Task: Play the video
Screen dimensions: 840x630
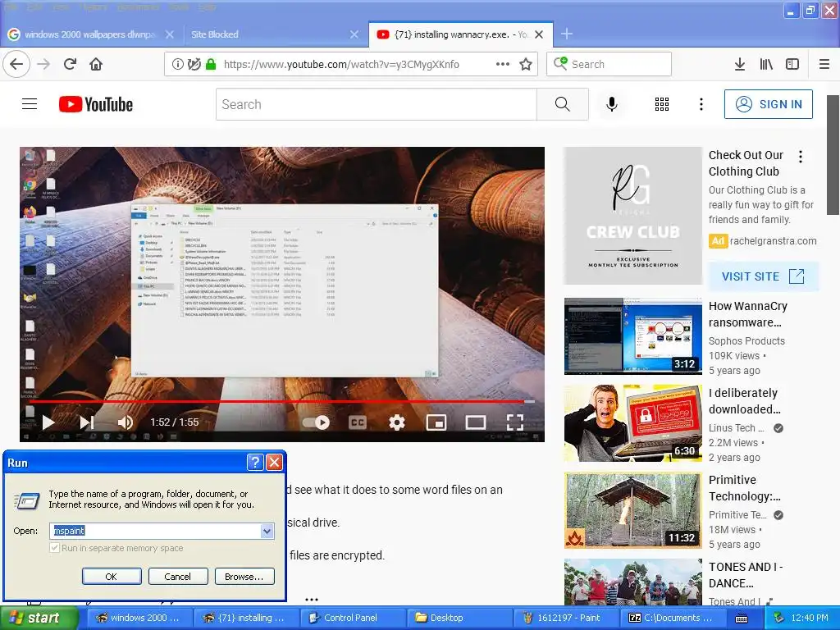Action: coord(48,422)
